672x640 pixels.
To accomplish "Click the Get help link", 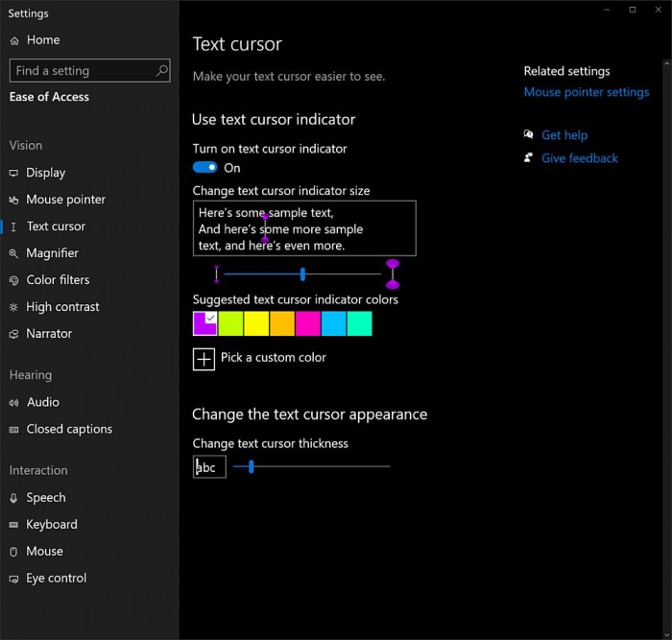I will pyautogui.click(x=564, y=135).
